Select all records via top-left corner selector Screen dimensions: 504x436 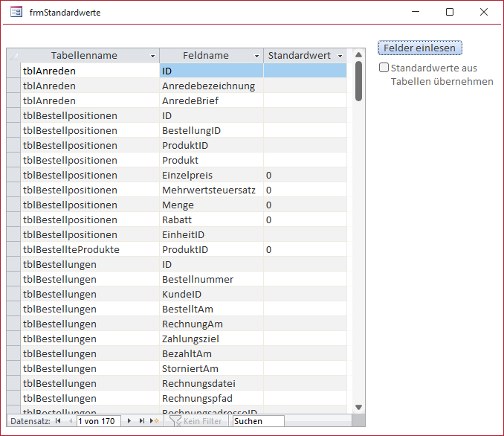[x=13, y=56]
